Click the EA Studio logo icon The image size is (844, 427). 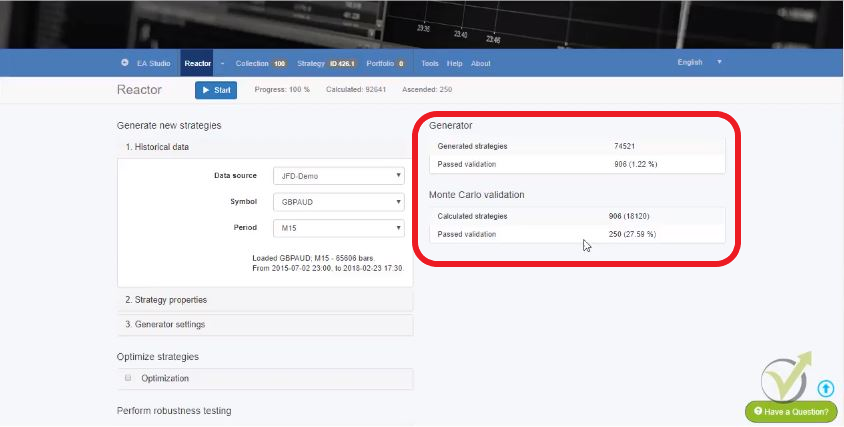[x=125, y=63]
